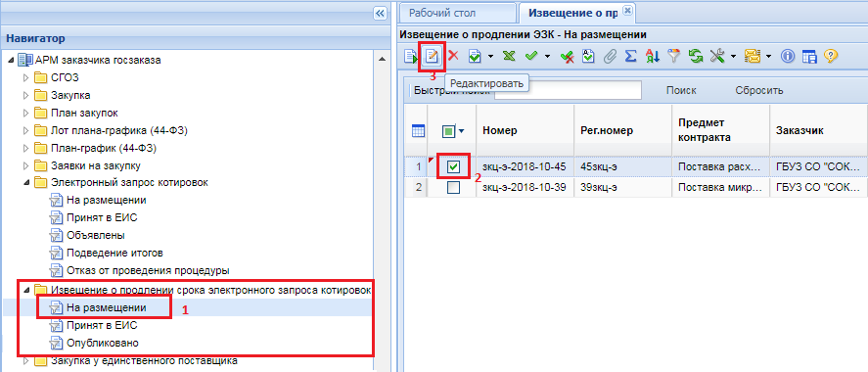
Task: Click the yellow envelopes messages icon
Action: point(753,56)
